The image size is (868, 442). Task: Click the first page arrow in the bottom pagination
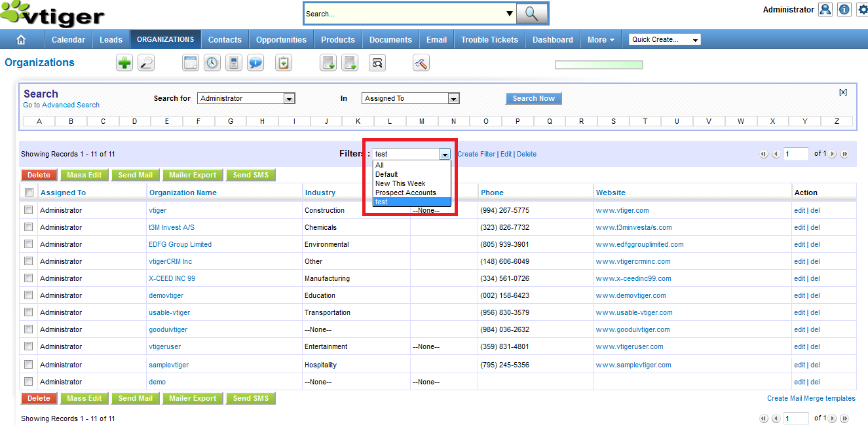(x=764, y=418)
